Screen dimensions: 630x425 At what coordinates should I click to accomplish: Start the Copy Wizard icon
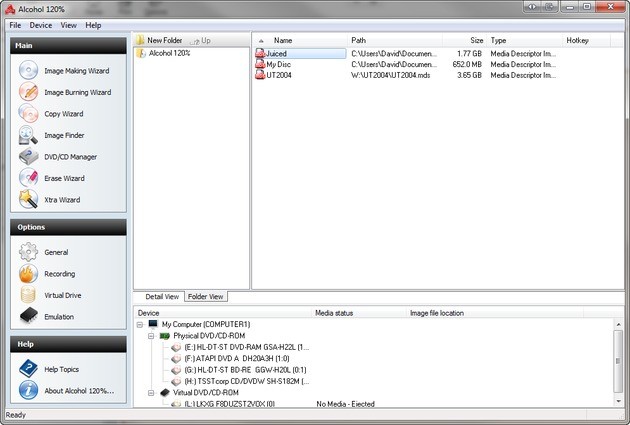28,114
